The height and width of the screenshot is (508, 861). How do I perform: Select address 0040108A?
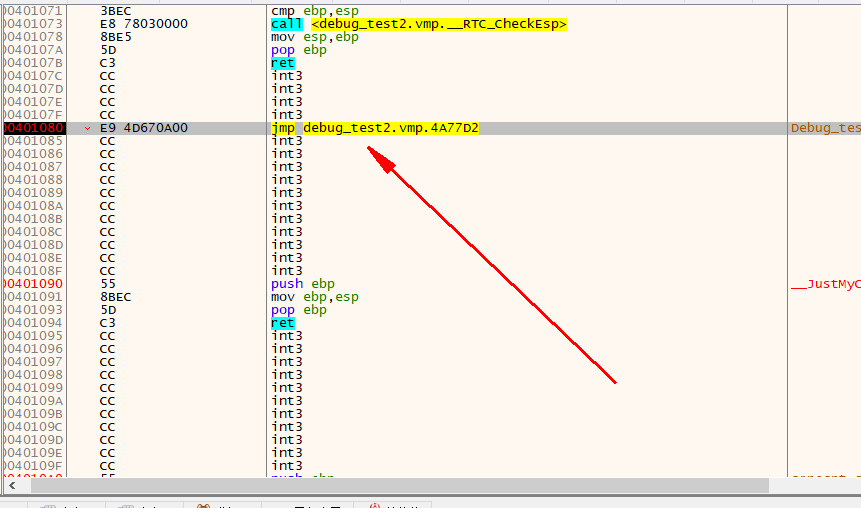[33, 206]
